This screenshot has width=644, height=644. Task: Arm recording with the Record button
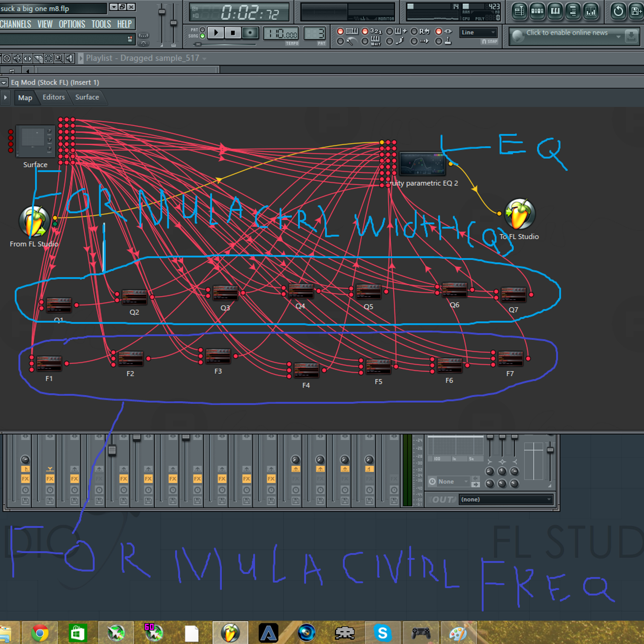(x=250, y=33)
